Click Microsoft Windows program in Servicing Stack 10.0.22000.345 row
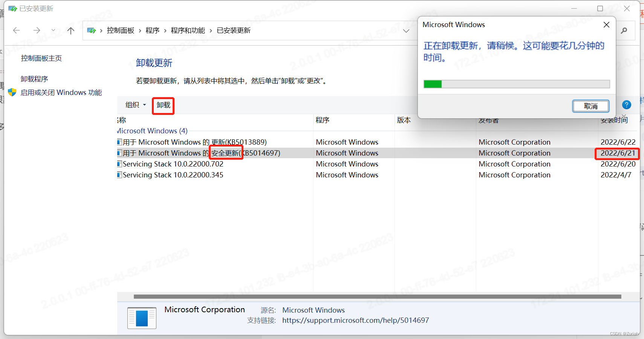 (347, 175)
